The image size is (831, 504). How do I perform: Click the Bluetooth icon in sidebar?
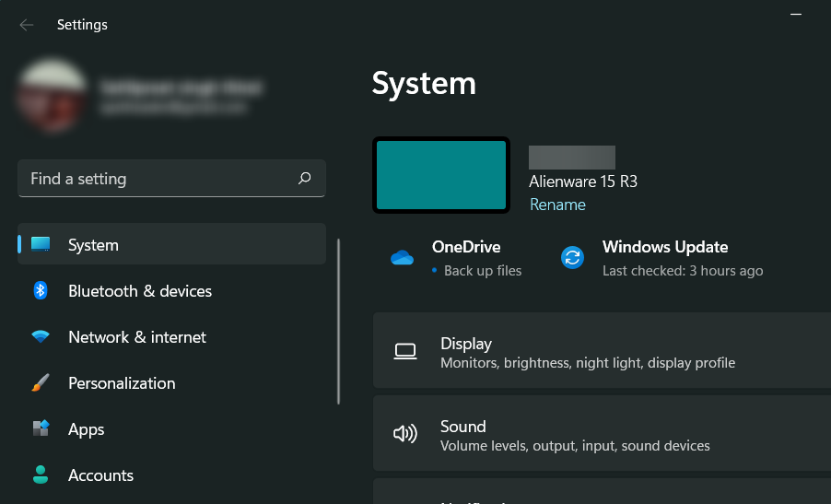[41, 290]
